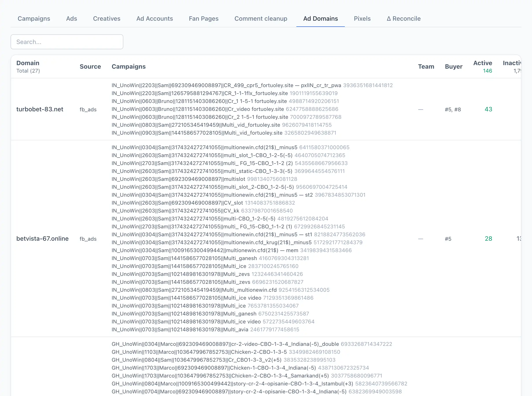Click campaign Multi_multionewin.cfd row

pos(220,290)
